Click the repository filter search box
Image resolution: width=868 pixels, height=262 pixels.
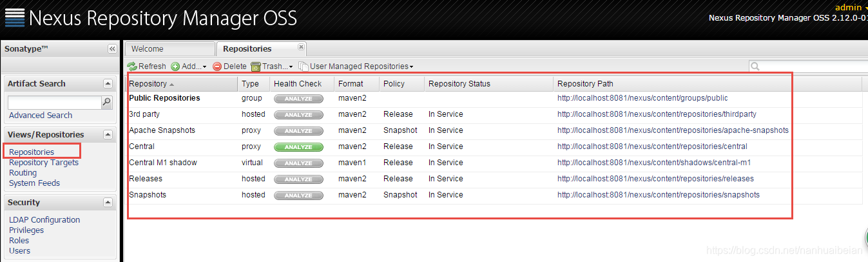pyautogui.click(x=808, y=66)
